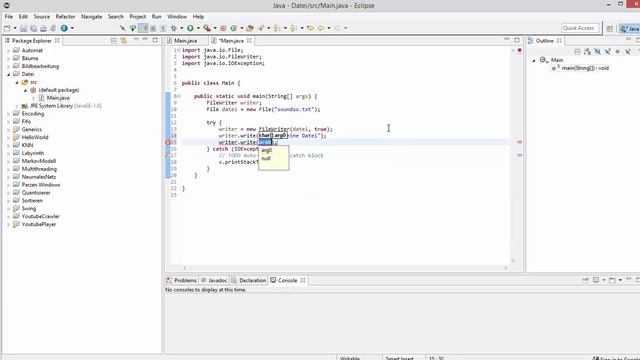Click the error marker on line 15
640x360 pixels.
(x=168, y=142)
